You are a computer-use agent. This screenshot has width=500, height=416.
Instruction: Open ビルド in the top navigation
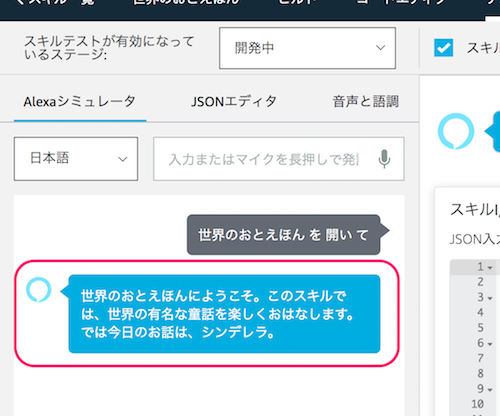coord(297,3)
